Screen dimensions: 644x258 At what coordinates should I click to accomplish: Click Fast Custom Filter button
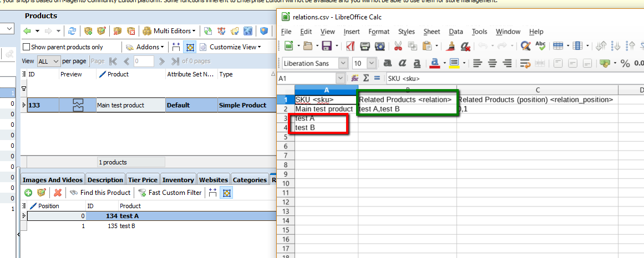point(170,192)
